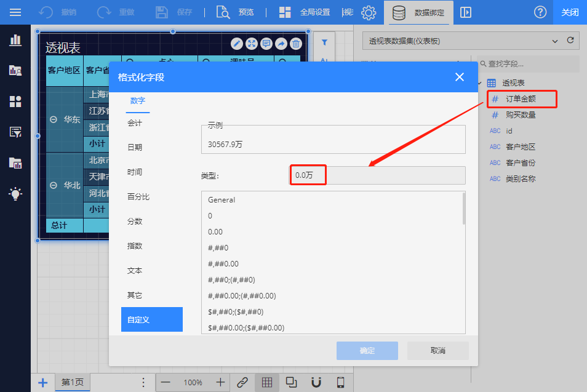The width and height of the screenshot is (587, 392).
Task: Click the 类型 format input field
Action: click(x=377, y=175)
